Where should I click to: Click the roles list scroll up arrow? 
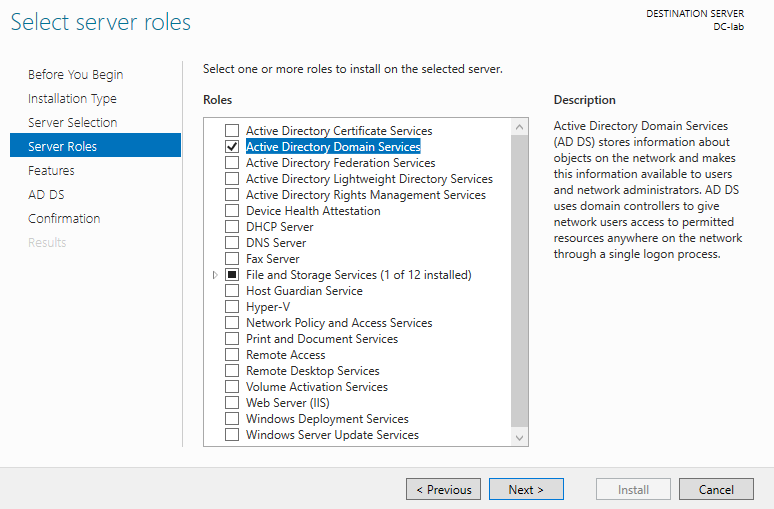tap(519, 127)
